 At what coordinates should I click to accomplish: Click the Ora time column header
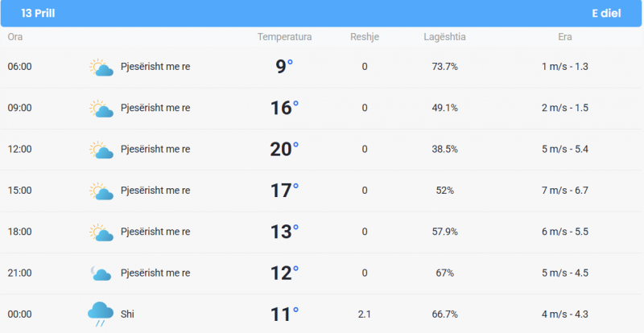pyautogui.click(x=15, y=37)
